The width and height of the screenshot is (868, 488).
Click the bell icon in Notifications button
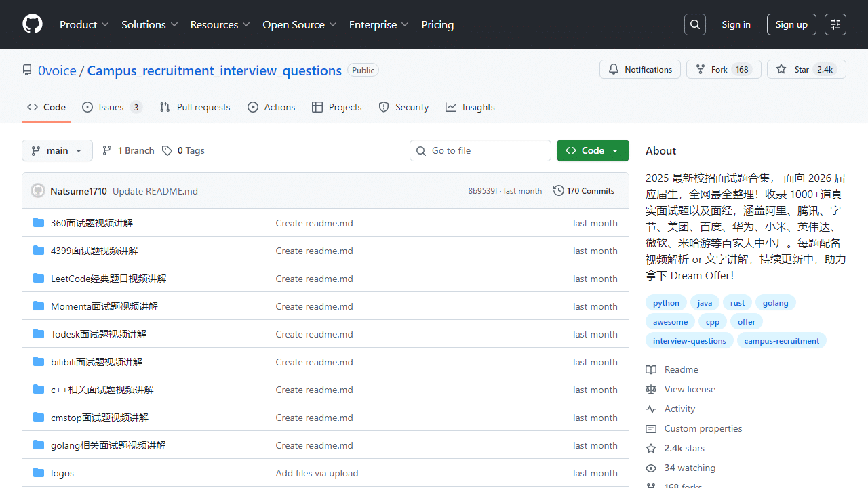click(614, 69)
